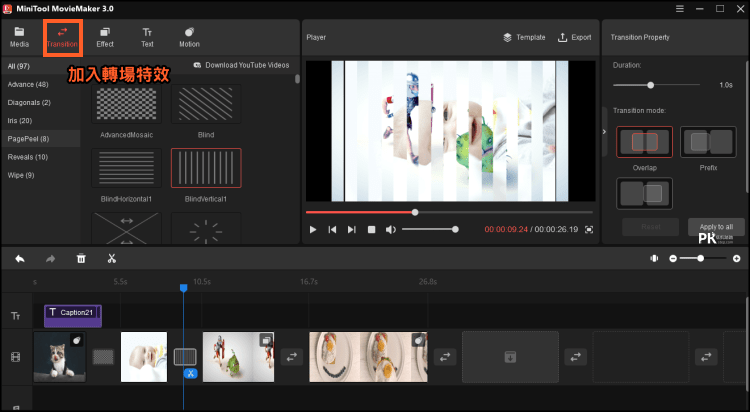
Task: Click the Template button
Action: click(x=524, y=37)
